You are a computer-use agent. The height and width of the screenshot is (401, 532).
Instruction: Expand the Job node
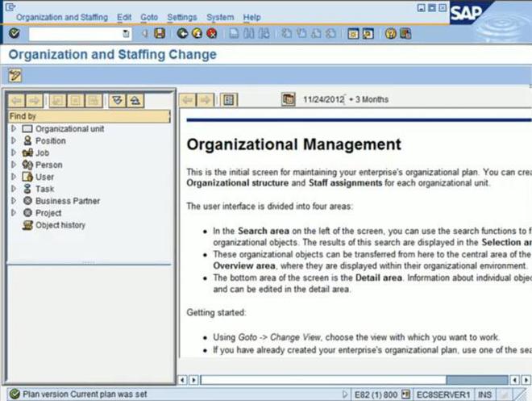point(14,152)
